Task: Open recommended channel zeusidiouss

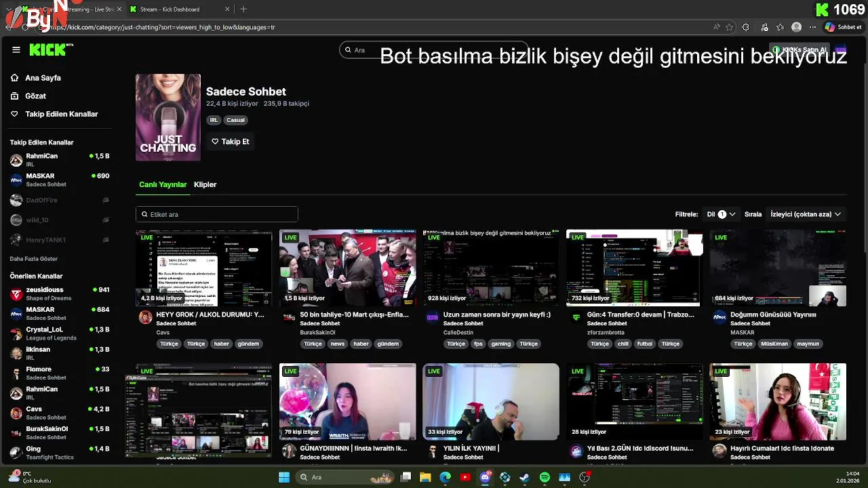Action: click(x=60, y=293)
